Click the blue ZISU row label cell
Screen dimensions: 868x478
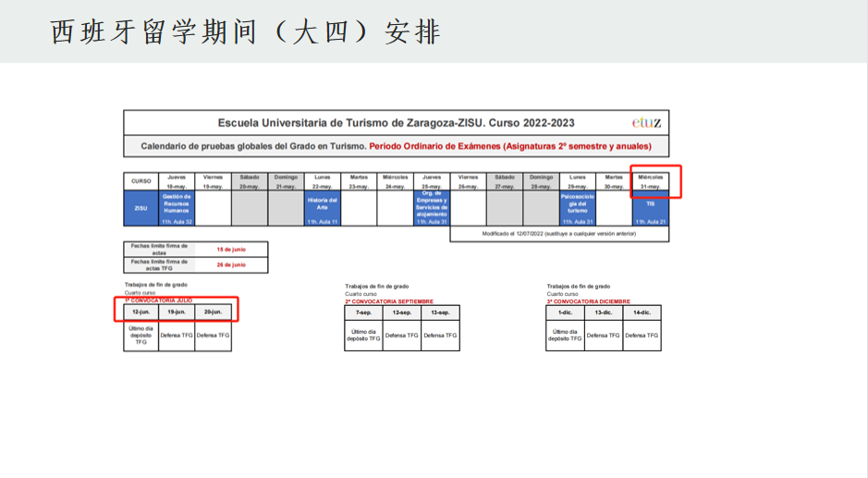[x=141, y=209]
